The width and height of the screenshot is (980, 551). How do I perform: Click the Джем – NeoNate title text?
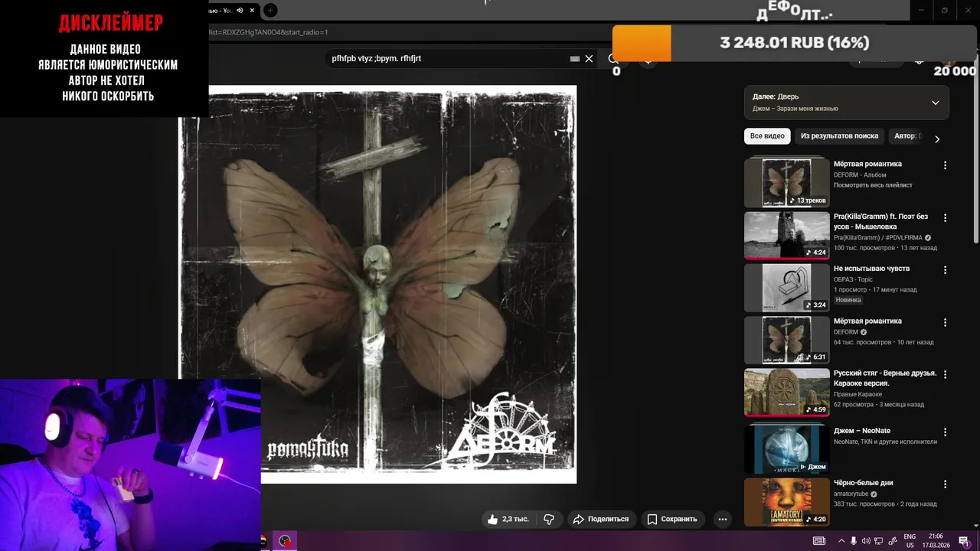(x=862, y=431)
